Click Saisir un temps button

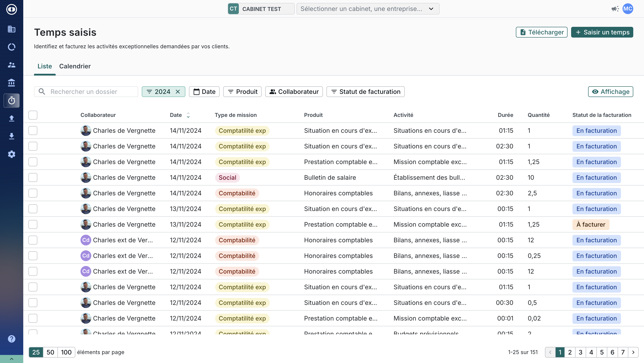pos(602,32)
